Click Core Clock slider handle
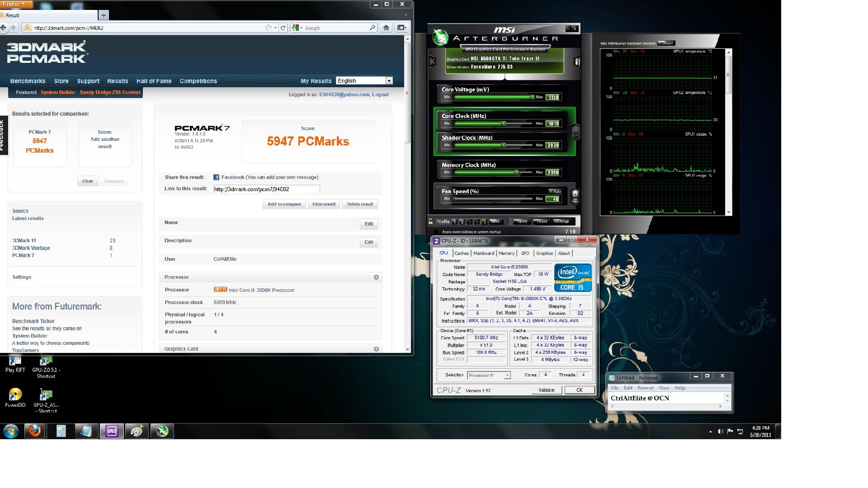This screenshot has width=868, height=488. [504, 123]
